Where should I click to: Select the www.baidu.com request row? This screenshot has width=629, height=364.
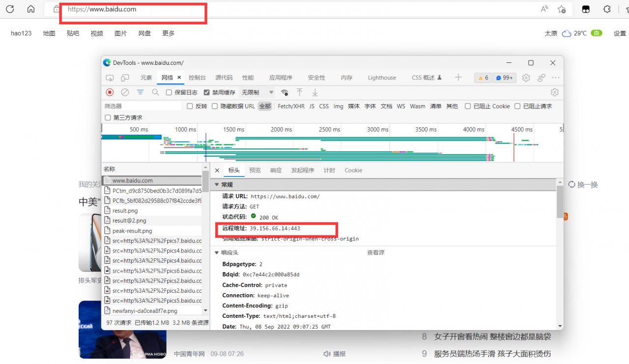click(152, 180)
